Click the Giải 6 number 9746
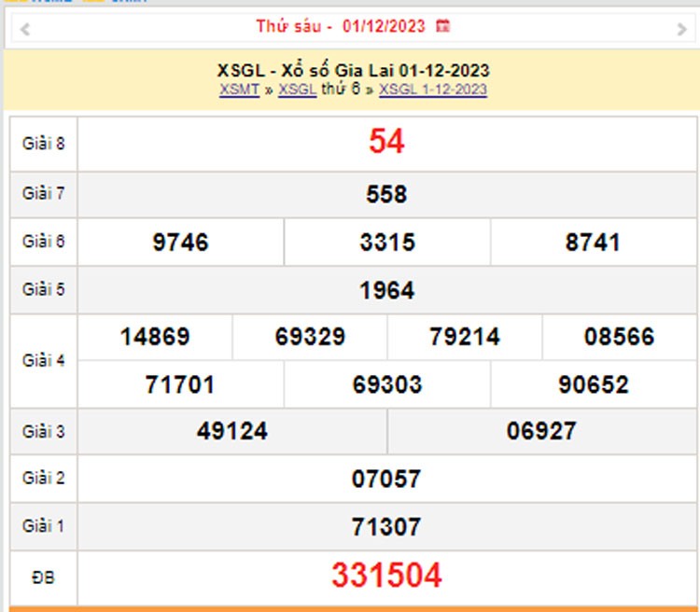 click(x=180, y=243)
